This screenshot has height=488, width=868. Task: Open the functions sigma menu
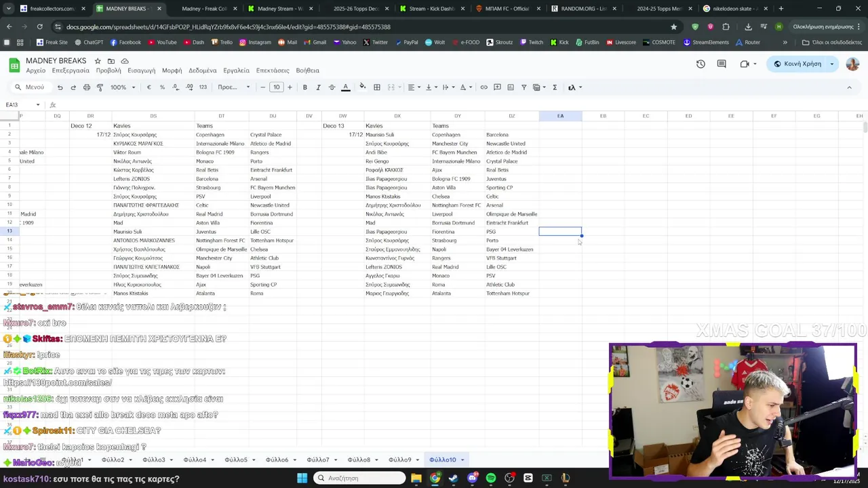point(555,87)
